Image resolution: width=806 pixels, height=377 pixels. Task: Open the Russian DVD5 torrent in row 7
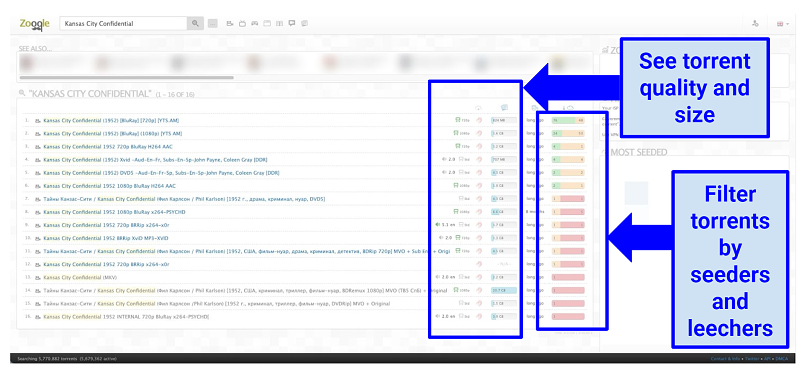point(184,199)
